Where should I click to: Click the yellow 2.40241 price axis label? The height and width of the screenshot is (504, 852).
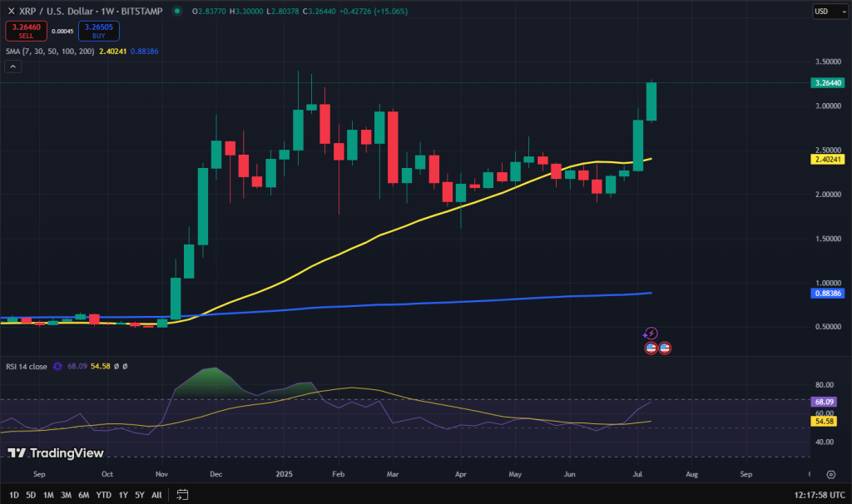[x=828, y=159]
